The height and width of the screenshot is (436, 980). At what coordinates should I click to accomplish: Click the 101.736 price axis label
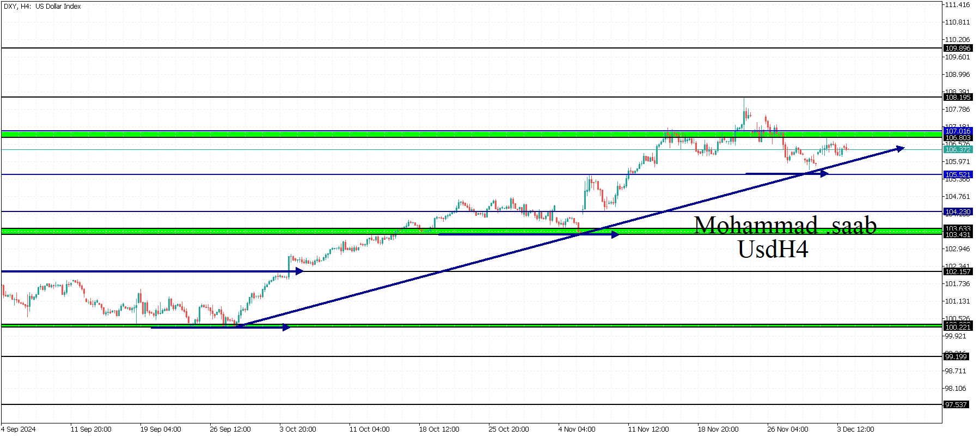pos(958,284)
